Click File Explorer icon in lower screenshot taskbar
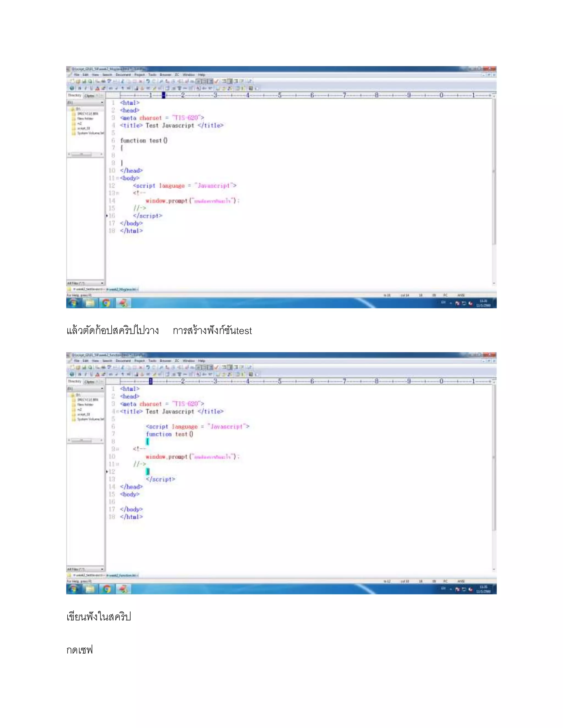This screenshot has width=563, height=728. tap(90, 589)
